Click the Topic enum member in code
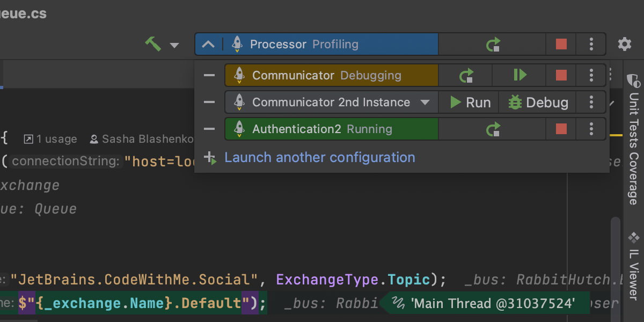The image size is (644, 322). tap(409, 280)
